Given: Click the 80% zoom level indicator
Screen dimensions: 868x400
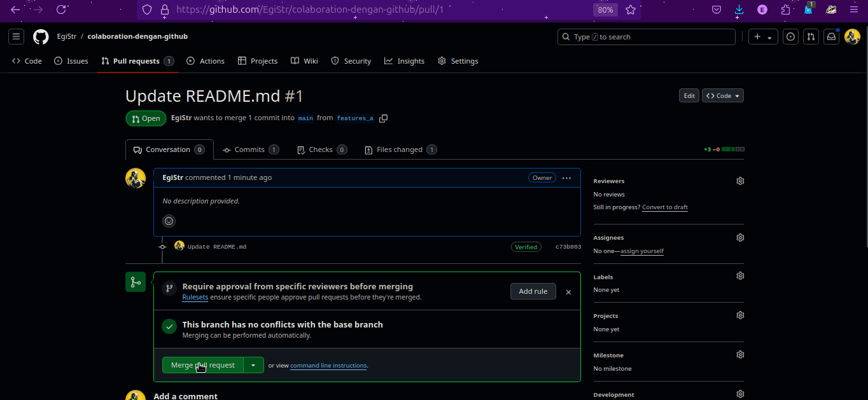Looking at the screenshot, I should pyautogui.click(x=605, y=10).
